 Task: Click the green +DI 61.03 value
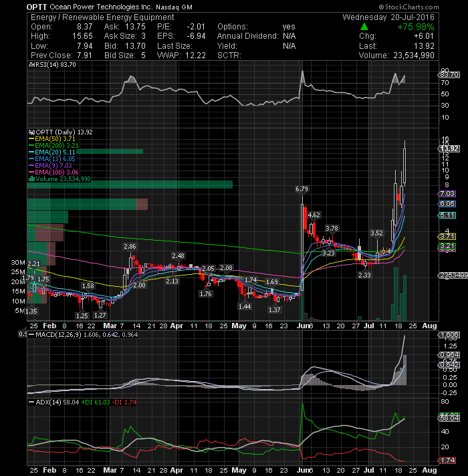point(96,402)
